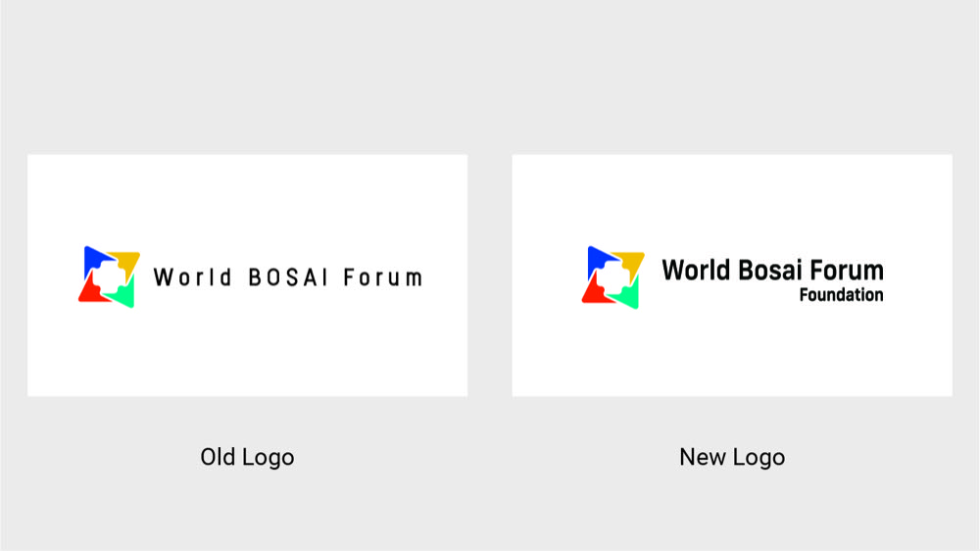Select the red shape in the old logo
This screenshot has width=980, height=551.
coord(90,291)
